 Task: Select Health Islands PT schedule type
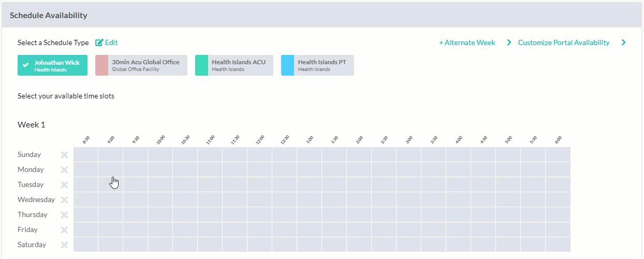click(317, 65)
